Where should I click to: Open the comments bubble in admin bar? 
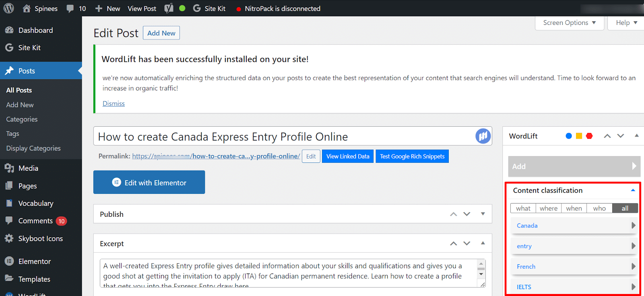click(70, 8)
